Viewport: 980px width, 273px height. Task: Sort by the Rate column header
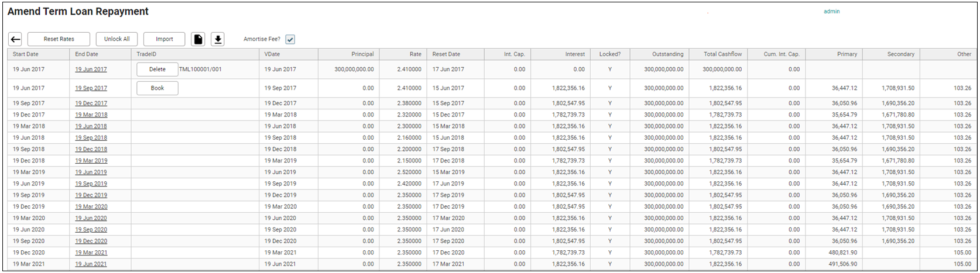click(x=415, y=54)
